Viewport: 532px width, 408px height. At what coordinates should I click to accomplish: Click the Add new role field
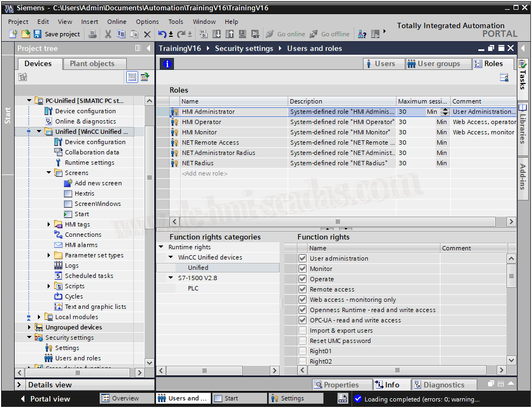click(205, 173)
